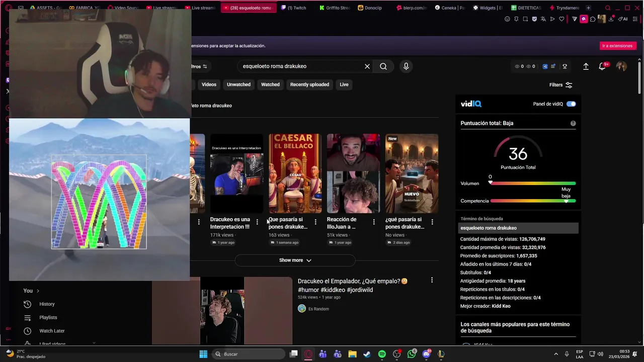Viewport: 644px width, 362px height.
Task: Click the Windows taskbar Buscar search box
Action: point(249,354)
